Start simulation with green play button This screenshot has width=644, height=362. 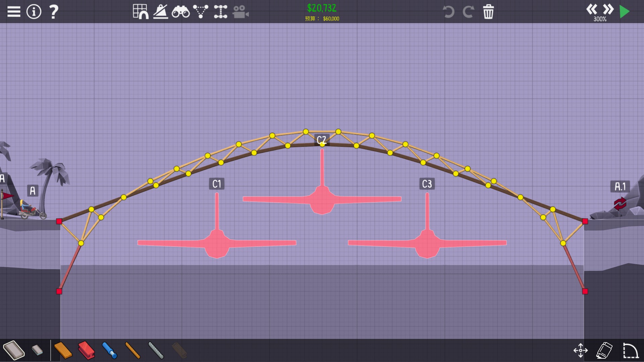[x=624, y=12]
